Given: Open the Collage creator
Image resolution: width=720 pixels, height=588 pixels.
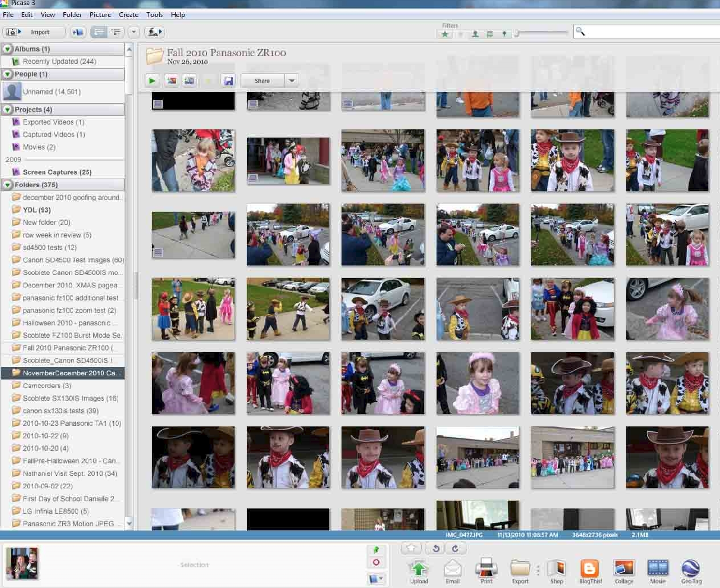Looking at the screenshot, I should (x=624, y=570).
